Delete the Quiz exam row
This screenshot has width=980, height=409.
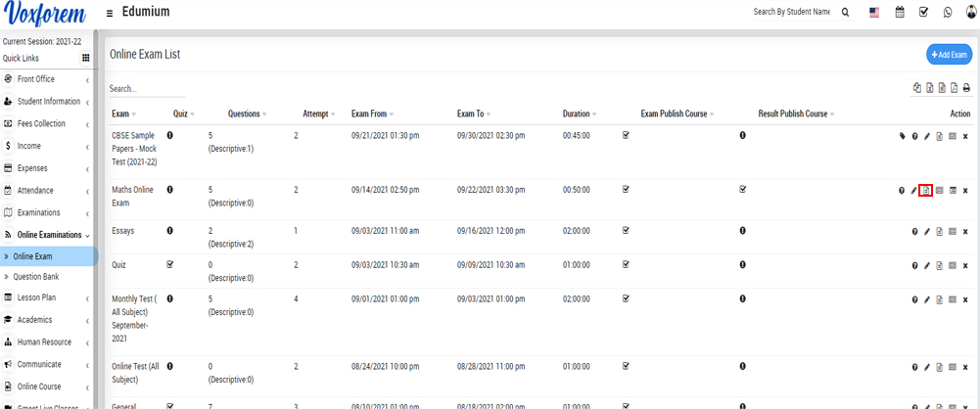tap(965, 265)
